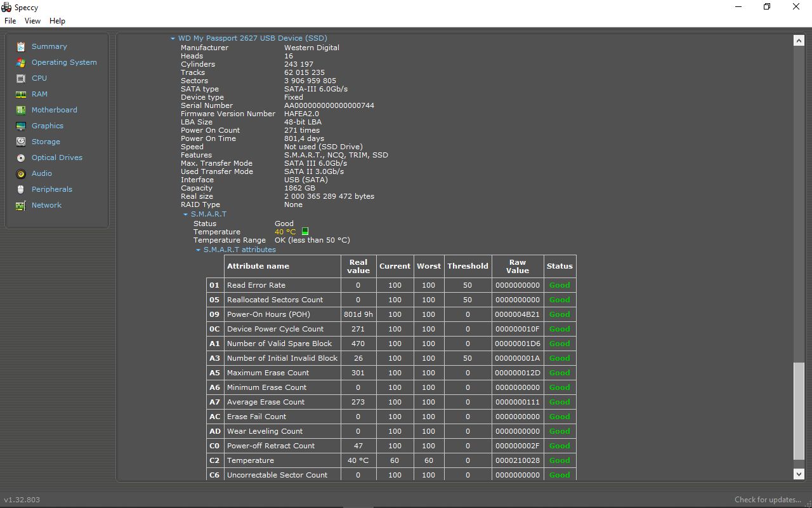Collapse the S.M.A.R.T attributes arrow
The image size is (812, 508).
coord(198,250)
